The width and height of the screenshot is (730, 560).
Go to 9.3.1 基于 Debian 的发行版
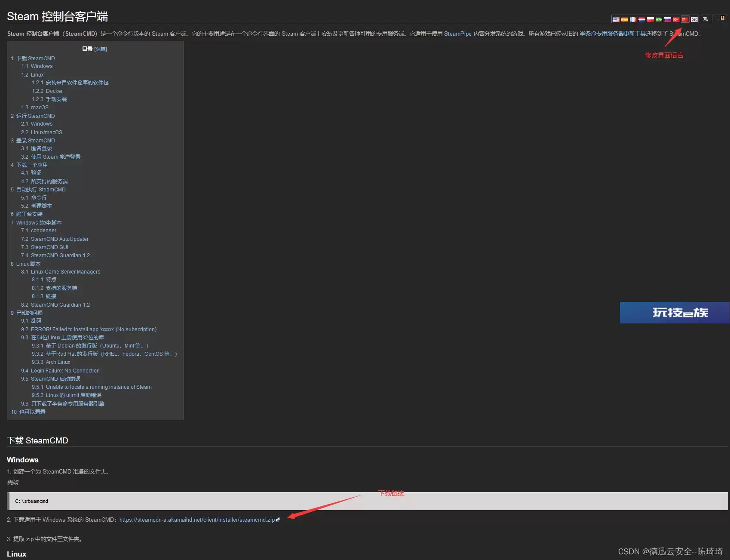(90, 346)
